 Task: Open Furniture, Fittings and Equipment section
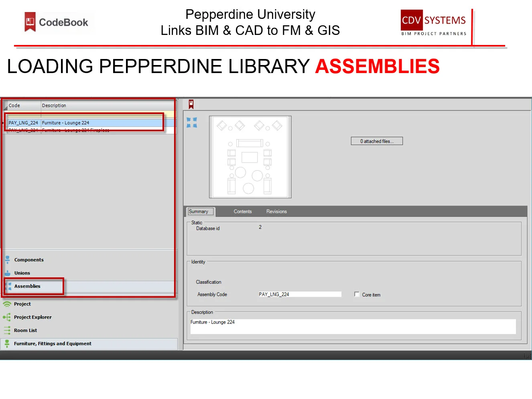53,344
